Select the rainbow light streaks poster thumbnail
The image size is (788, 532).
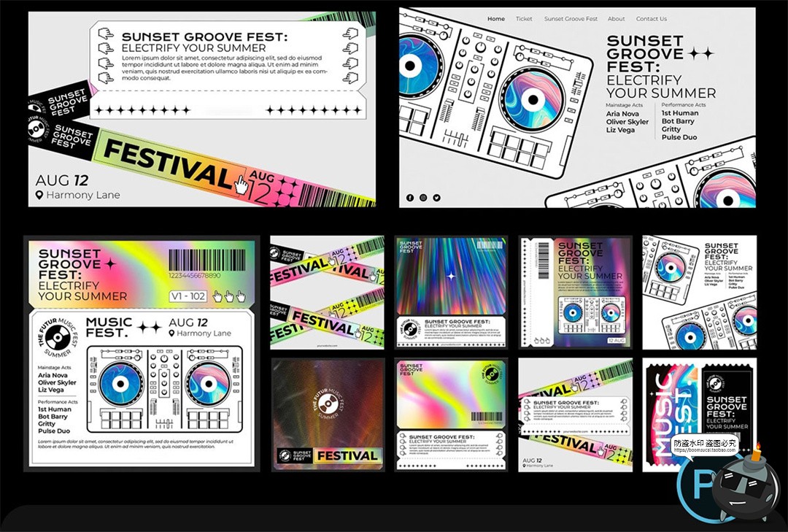click(x=451, y=292)
